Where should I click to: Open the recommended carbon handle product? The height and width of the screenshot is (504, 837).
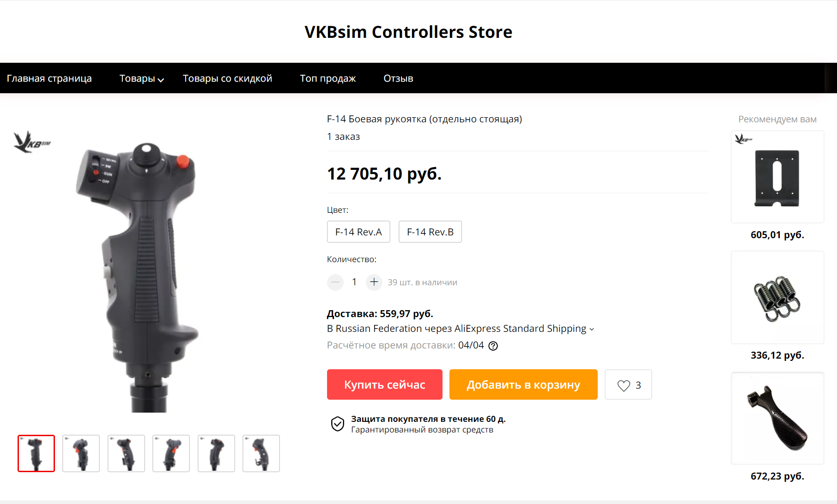(777, 418)
